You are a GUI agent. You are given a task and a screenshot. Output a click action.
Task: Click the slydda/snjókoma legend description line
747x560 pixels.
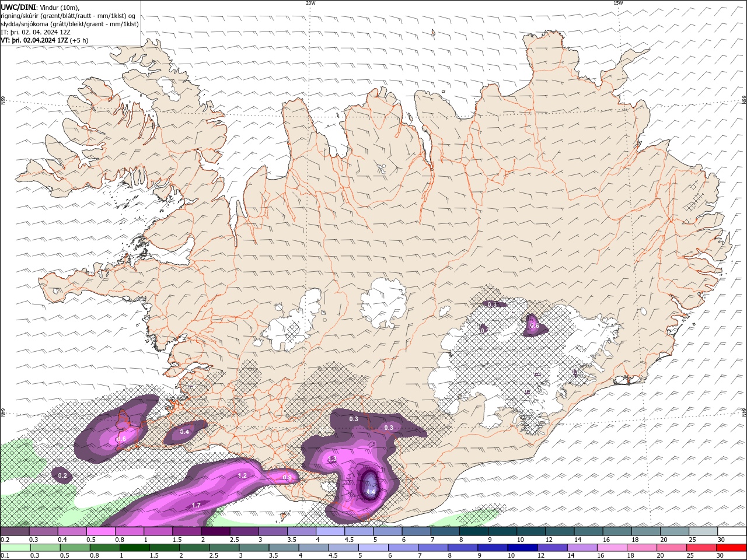tap(69, 24)
